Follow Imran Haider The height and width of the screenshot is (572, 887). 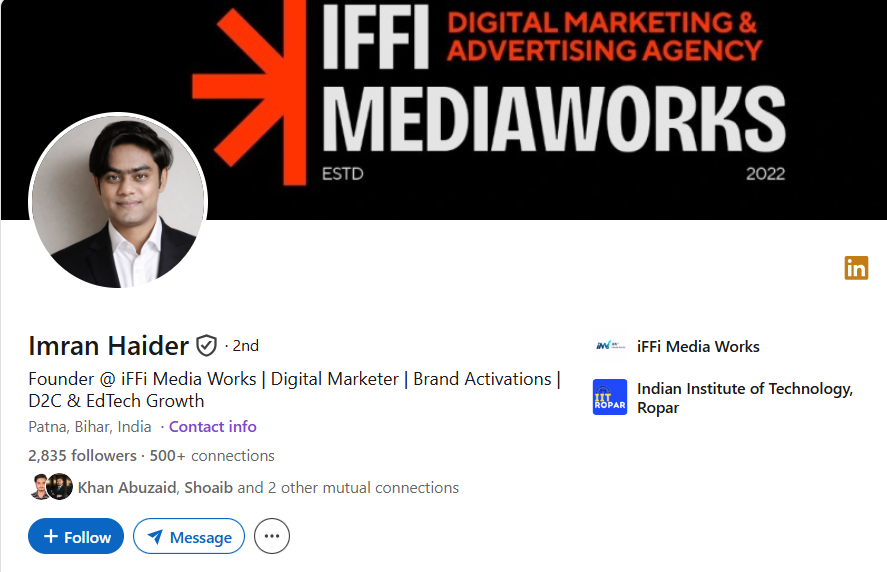pos(76,536)
